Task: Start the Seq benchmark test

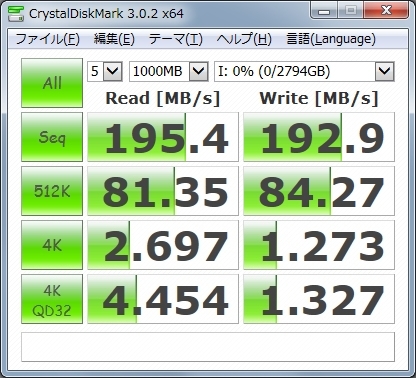Action: 52,137
